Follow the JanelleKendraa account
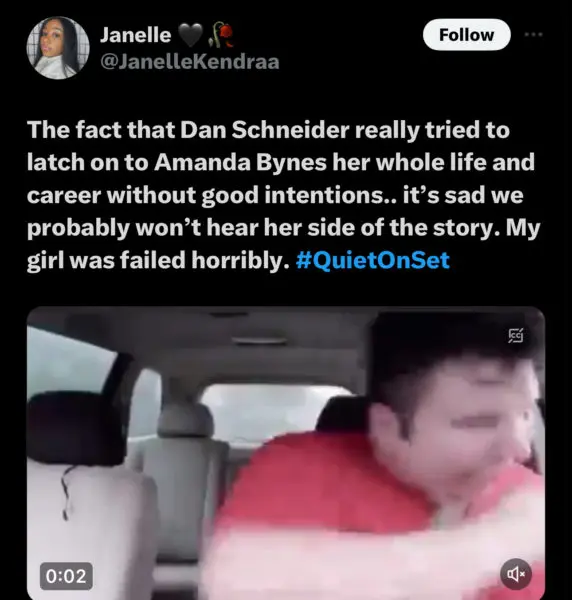Screen dimensions: 572x600 466,35
